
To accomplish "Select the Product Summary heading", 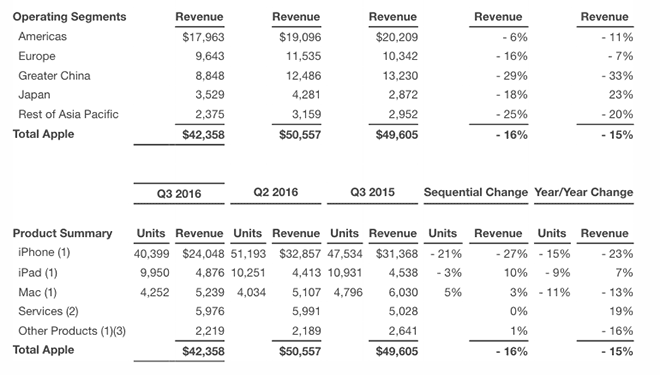I will pos(62,233).
